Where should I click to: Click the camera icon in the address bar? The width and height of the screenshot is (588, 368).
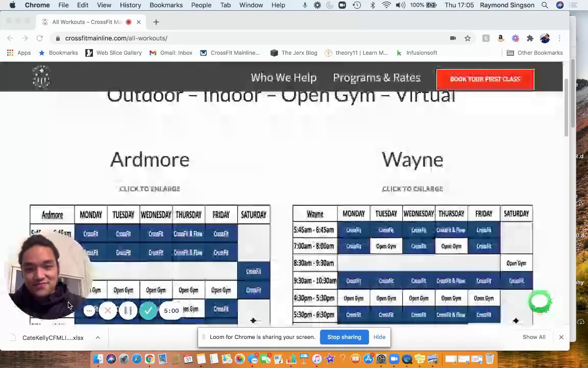pos(453,38)
